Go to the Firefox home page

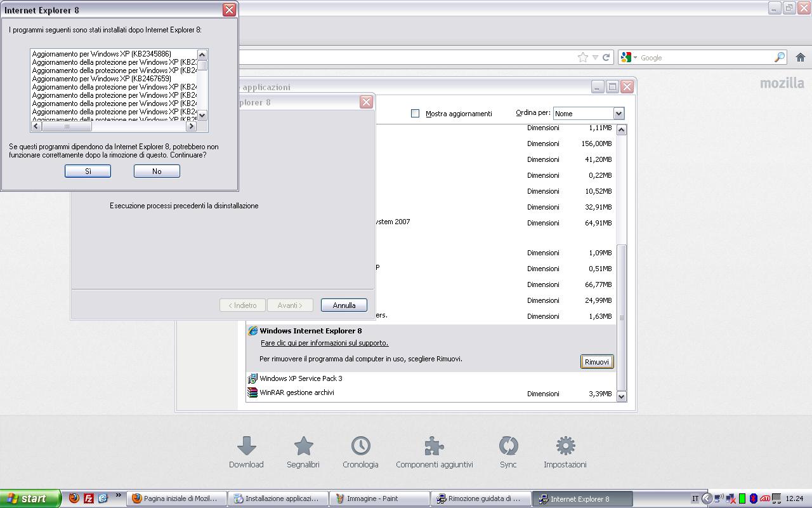[802, 57]
